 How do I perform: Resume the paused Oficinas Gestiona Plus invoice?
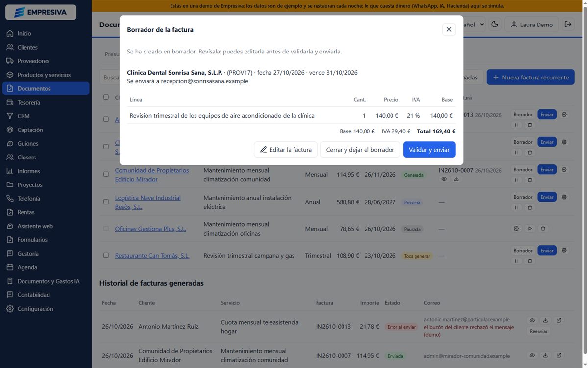point(530,229)
